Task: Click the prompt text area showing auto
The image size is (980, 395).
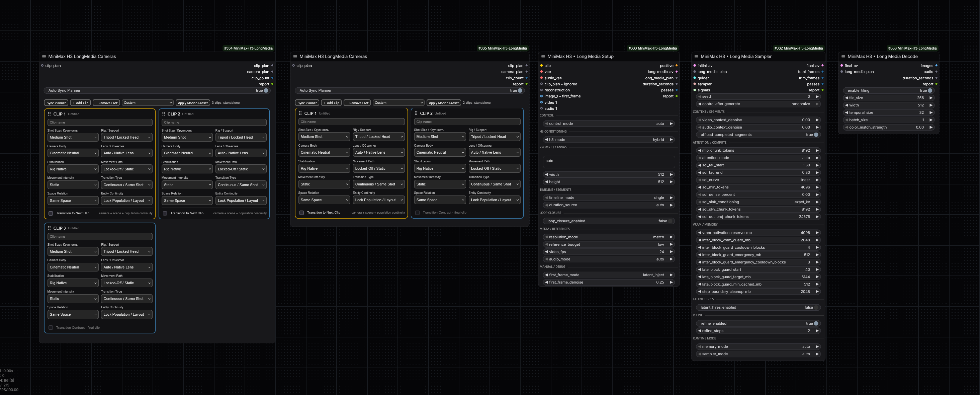Action: [x=609, y=162]
